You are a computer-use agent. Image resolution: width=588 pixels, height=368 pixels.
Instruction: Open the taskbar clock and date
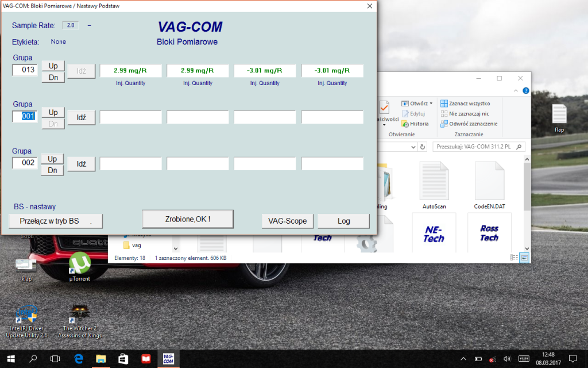[548, 359]
